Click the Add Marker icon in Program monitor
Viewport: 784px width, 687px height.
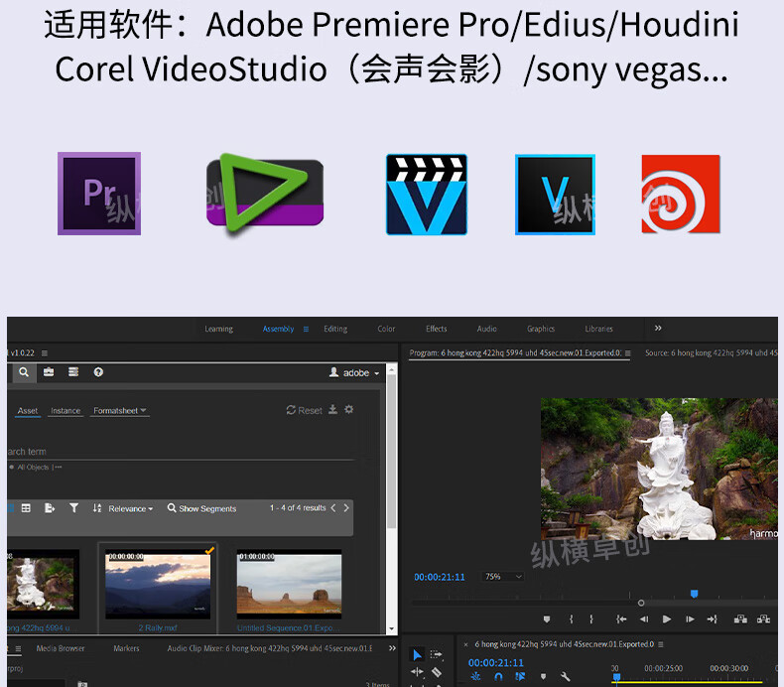pyautogui.click(x=546, y=619)
